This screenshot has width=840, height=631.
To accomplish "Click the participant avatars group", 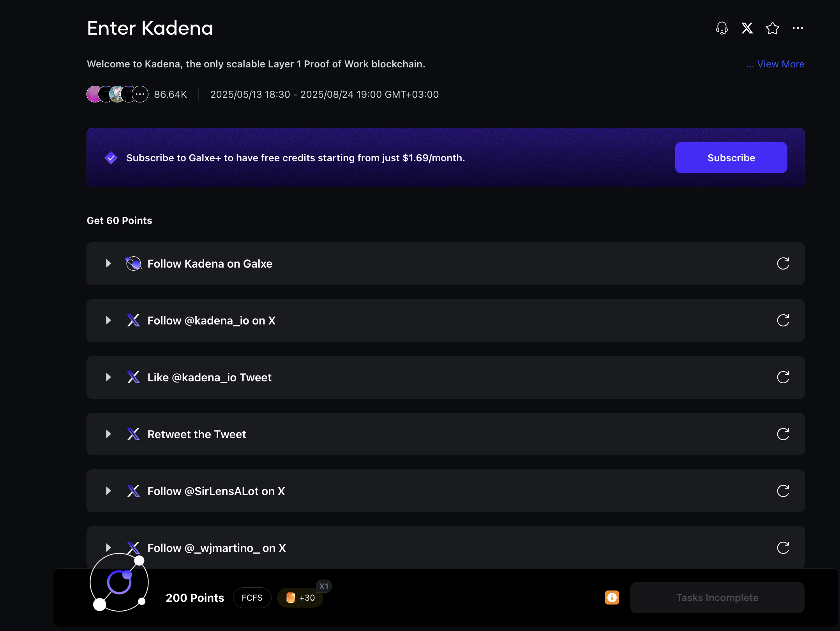I will (117, 94).
